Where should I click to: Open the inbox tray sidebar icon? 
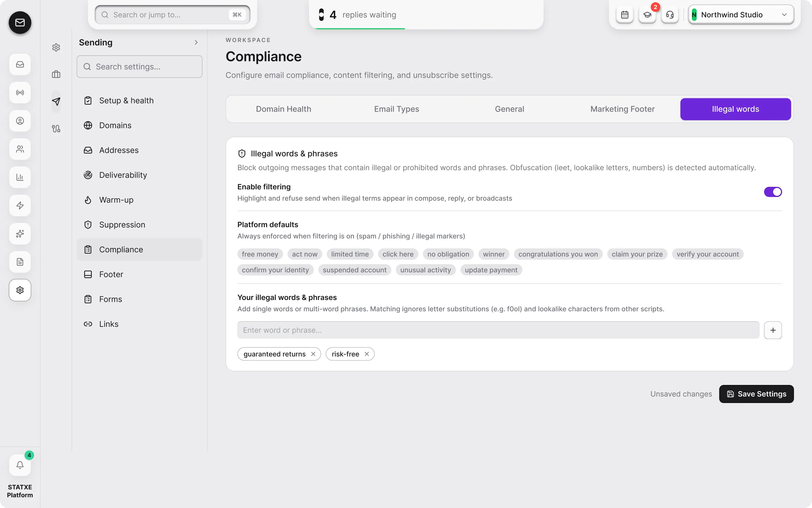(x=20, y=64)
